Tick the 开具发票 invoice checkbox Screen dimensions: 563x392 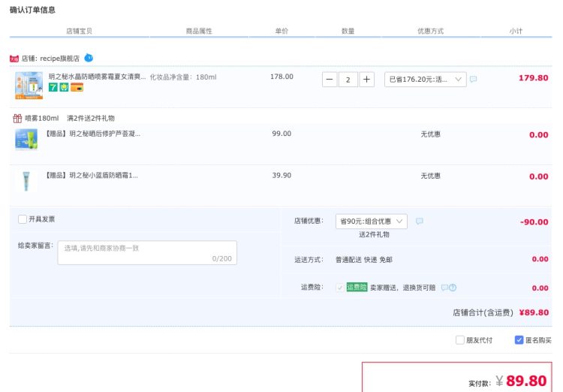click(23, 219)
